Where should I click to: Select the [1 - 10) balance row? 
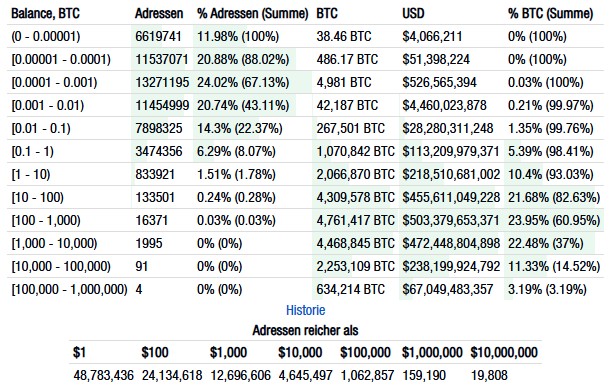(305, 174)
